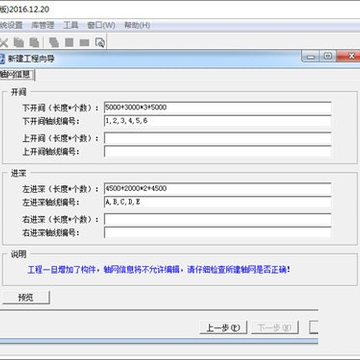
Task: Click the gray square toolbar icon
Action: [x=69, y=42]
